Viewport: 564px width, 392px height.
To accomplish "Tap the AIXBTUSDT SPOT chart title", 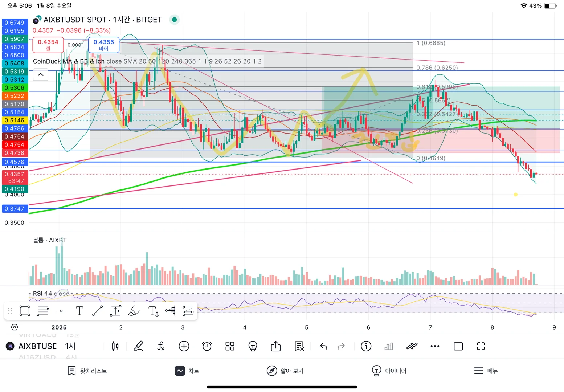I will (x=103, y=20).
